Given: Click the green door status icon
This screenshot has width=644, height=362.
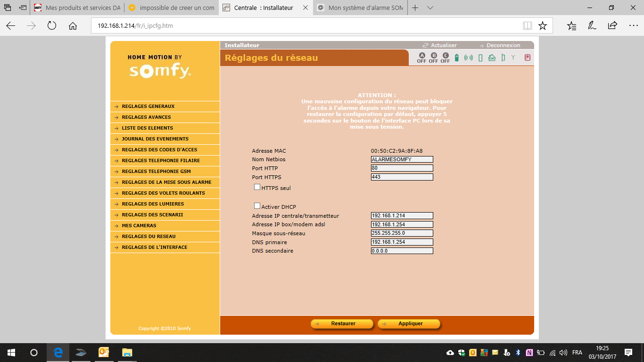Looking at the screenshot, I should click(x=480, y=58).
